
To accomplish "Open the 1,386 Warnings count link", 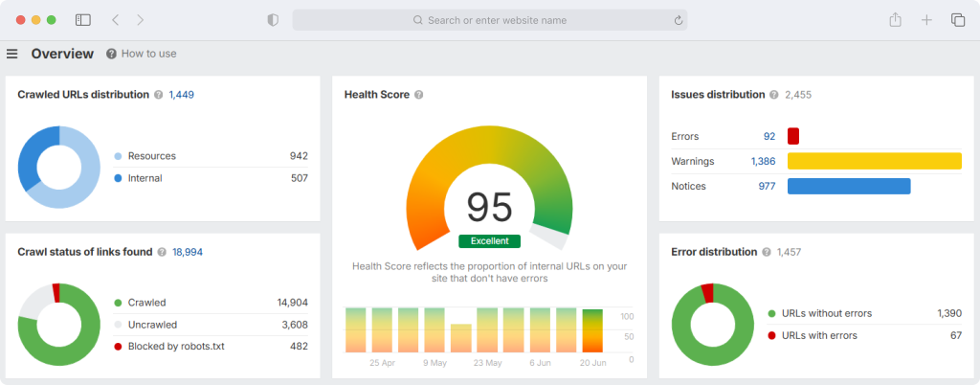I will coord(763,161).
